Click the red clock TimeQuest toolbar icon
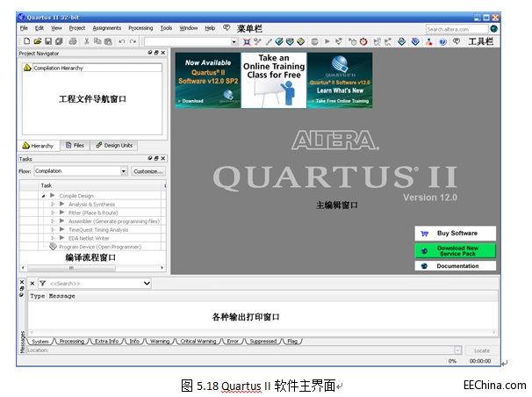The image size is (532, 397). coord(363,42)
